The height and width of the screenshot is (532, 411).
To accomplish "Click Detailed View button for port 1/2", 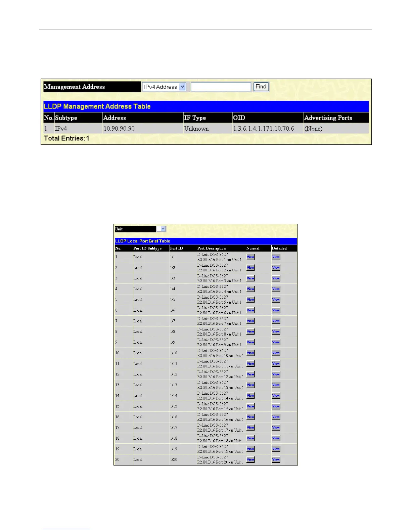I will click(x=276, y=268).
